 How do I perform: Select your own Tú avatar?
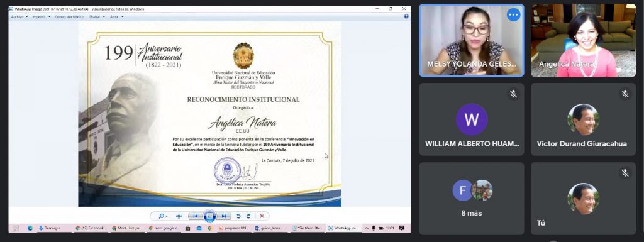tap(583, 199)
